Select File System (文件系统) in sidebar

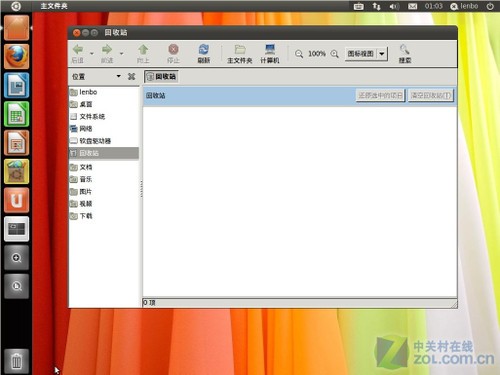coord(104,116)
